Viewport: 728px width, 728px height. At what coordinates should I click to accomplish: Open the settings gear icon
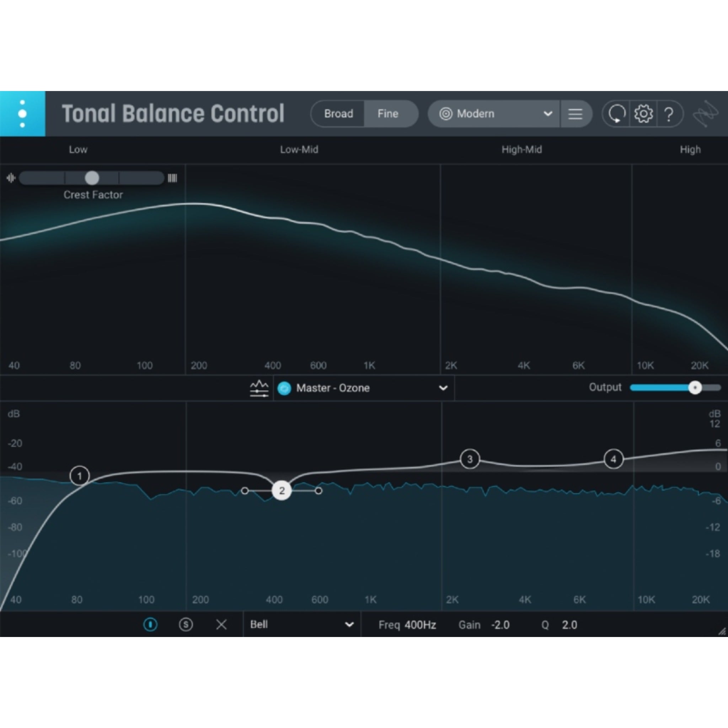point(644,114)
